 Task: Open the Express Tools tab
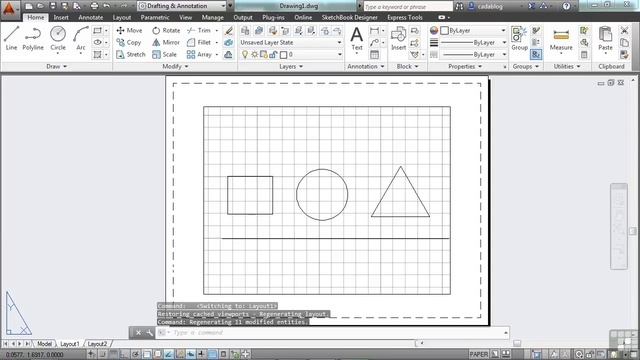point(404,18)
